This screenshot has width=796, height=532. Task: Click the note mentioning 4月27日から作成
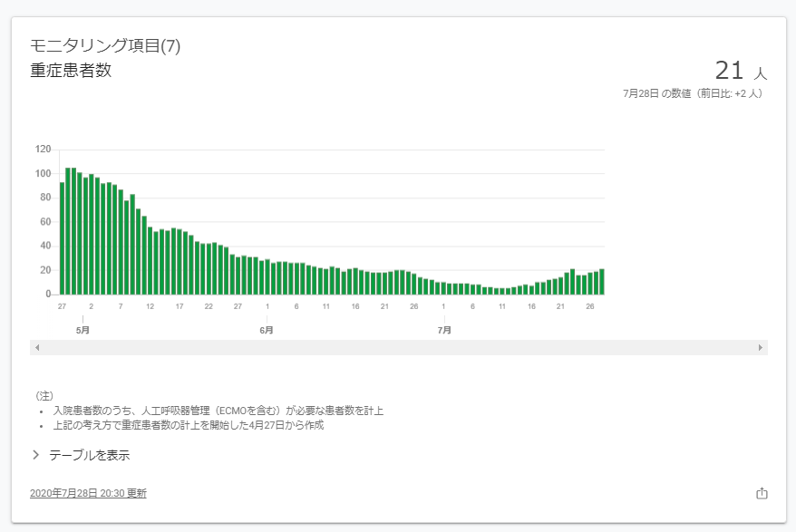click(189, 425)
